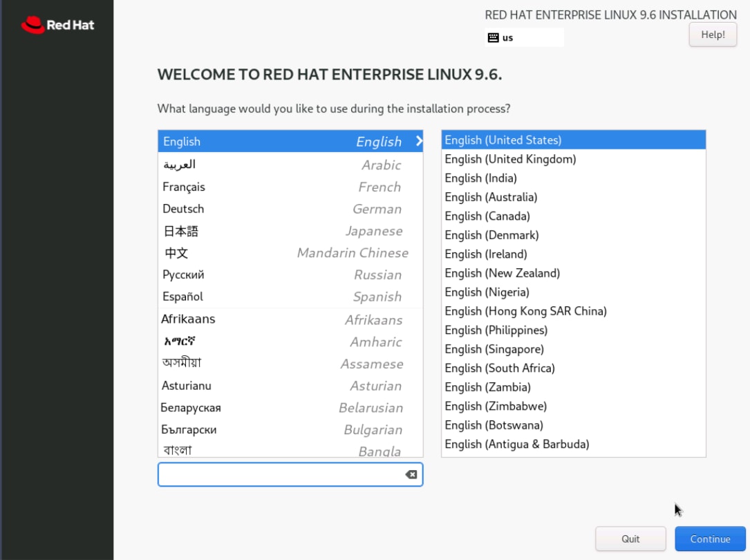This screenshot has width=750, height=560.
Task: Select English (Singapore) locale
Action: [x=574, y=349]
